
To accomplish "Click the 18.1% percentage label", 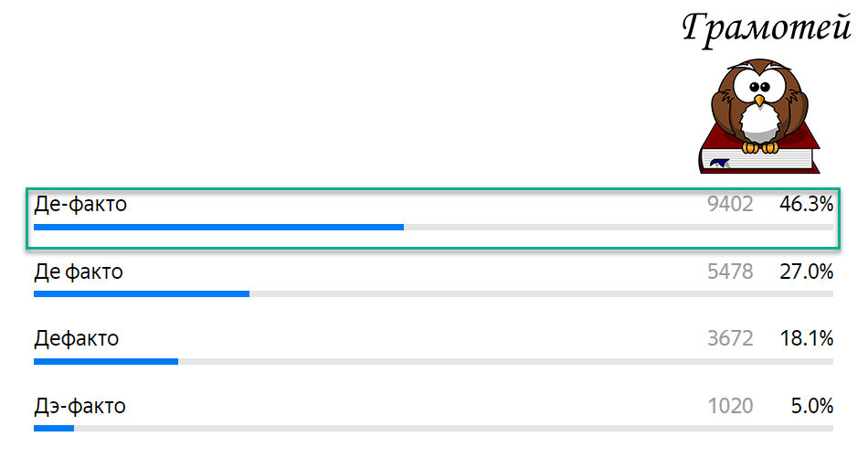I will [806, 338].
